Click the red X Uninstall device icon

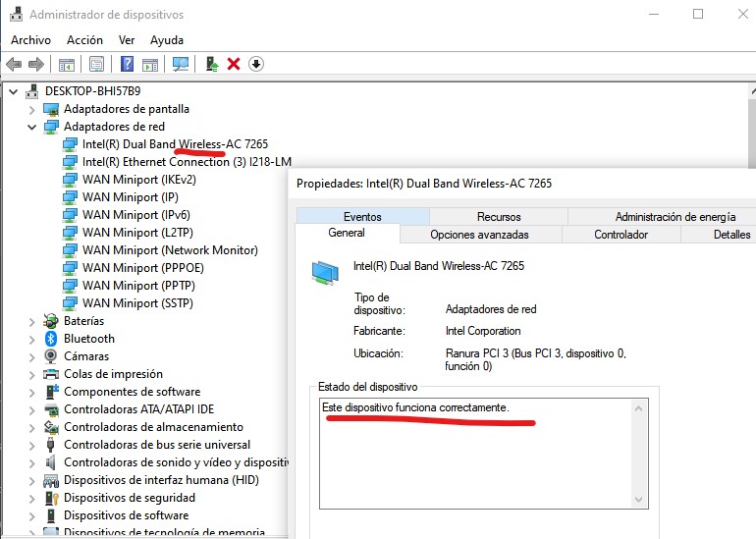pyautogui.click(x=234, y=64)
